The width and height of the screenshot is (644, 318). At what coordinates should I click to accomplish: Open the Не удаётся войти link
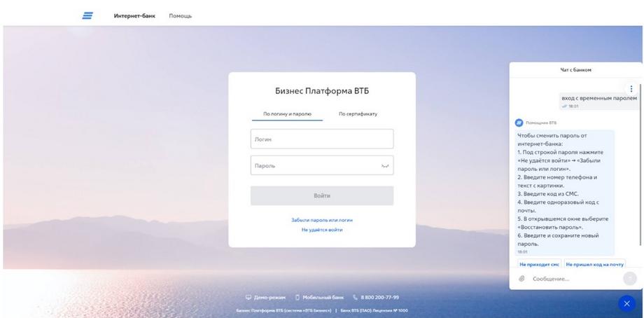tap(322, 230)
